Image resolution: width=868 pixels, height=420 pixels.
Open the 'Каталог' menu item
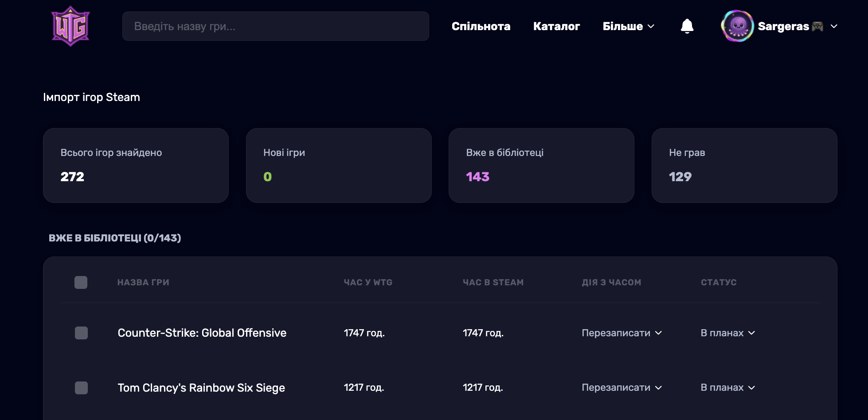tap(556, 26)
